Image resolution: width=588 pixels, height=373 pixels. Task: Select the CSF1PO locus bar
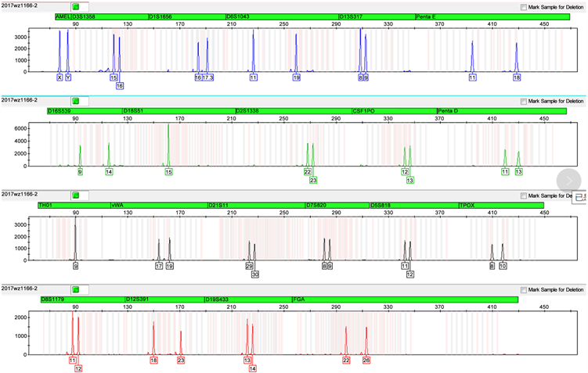click(x=393, y=111)
